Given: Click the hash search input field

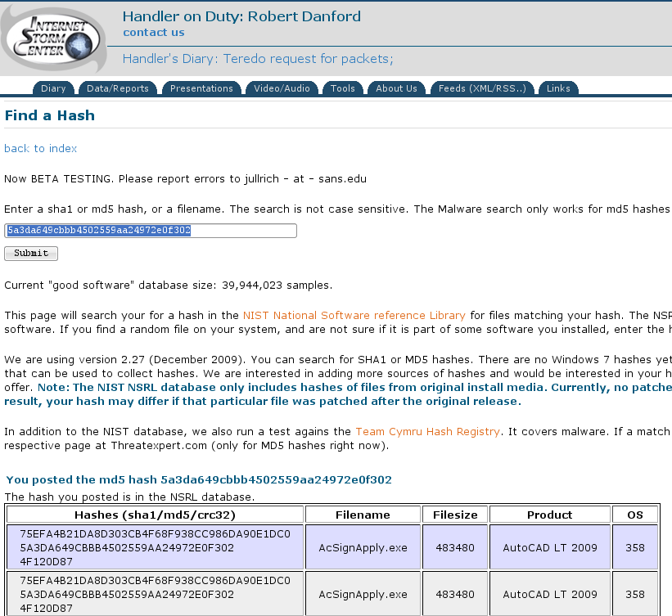Looking at the screenshot, I should (151, 231).
